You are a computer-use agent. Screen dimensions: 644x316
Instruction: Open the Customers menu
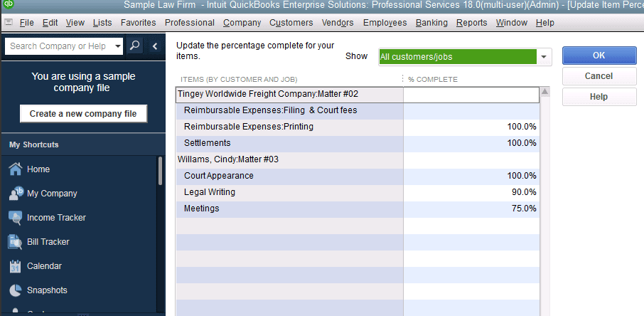(291, 23)
